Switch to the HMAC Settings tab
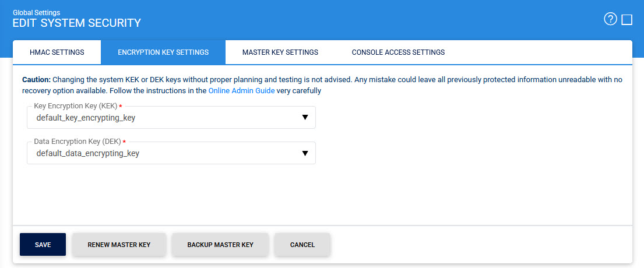The image size is (644, 268). 57,52
